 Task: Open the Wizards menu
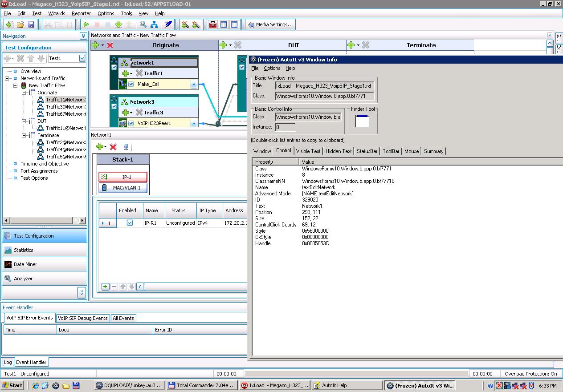pyautogui.click(x=57, y=13)
